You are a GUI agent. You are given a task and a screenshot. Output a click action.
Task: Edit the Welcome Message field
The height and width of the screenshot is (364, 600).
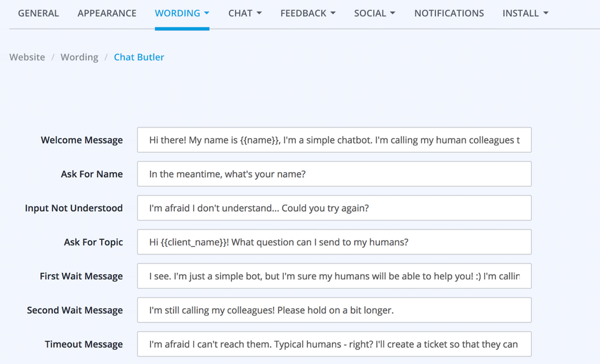click(x=335, y=140)
